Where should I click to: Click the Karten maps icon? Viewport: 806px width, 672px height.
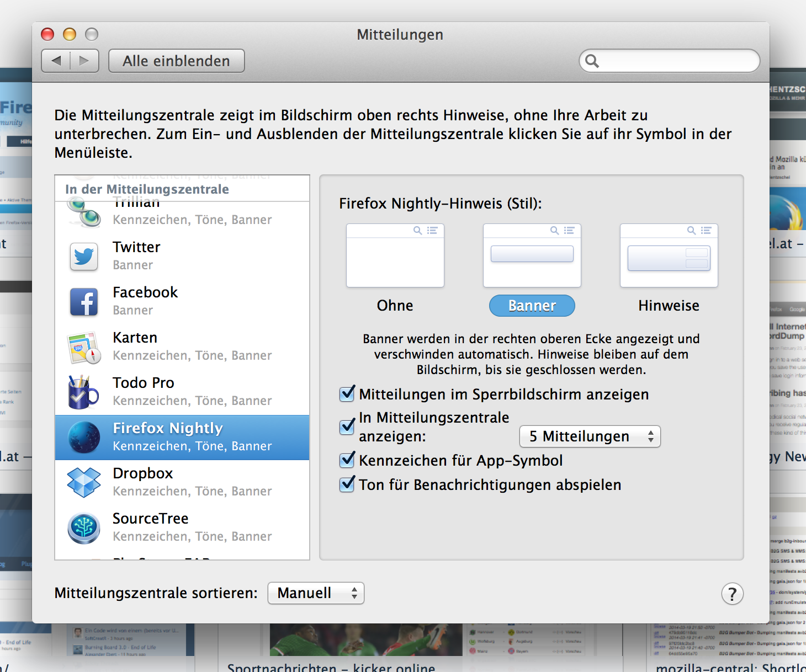tap(84, 347)
